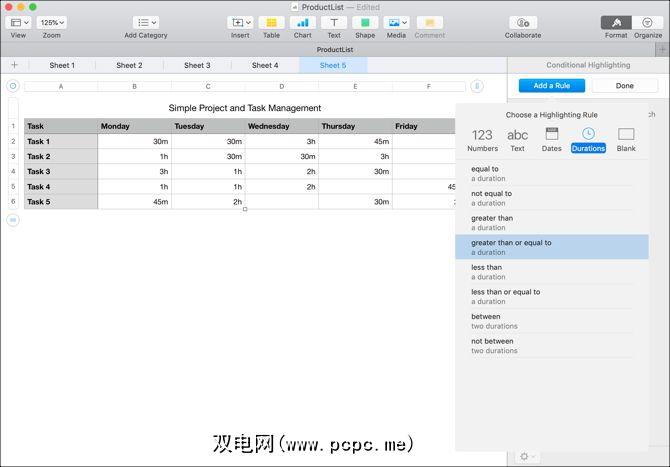Open the Collaborate icon
Image resolution: width=670 pixels, height=467 pixels.
tap(522, 22)
